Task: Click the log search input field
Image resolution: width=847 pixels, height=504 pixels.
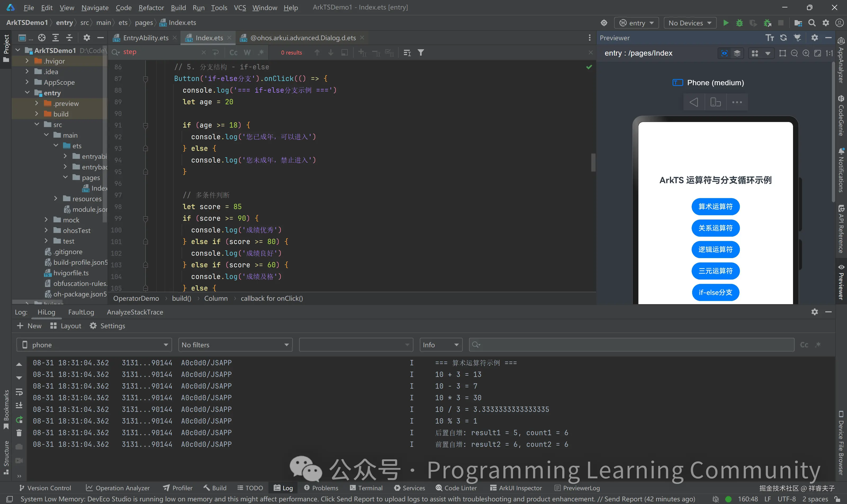Action: click(x=632, y=345)
